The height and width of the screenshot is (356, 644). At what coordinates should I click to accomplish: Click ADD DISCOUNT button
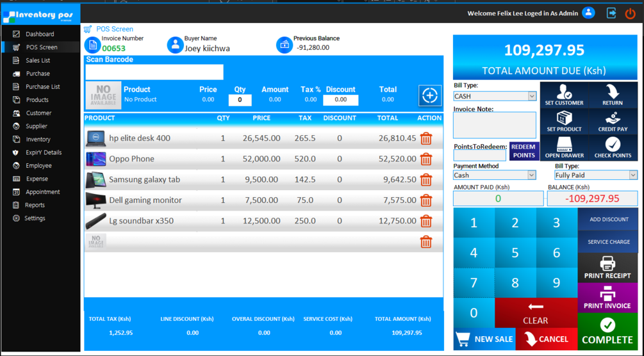(609, 219)
